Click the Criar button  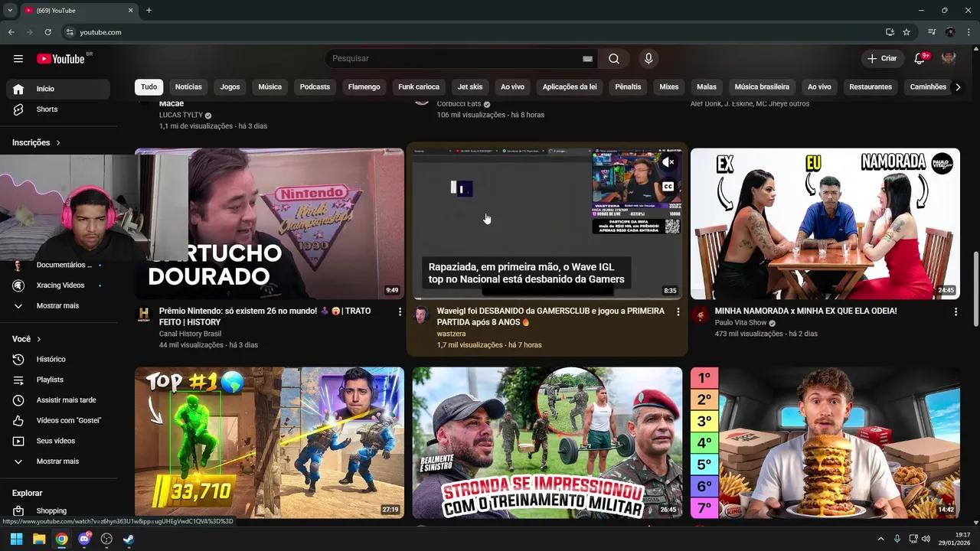tap(882, 59)
